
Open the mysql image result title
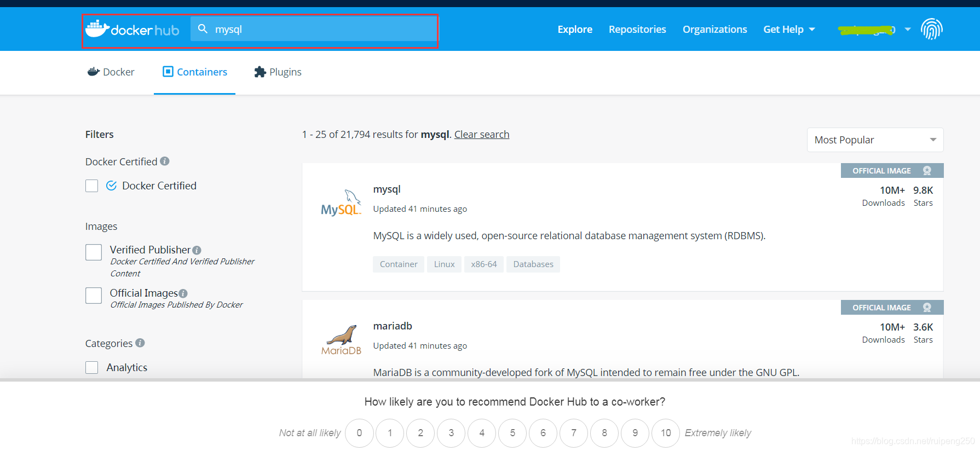(x=387, y=189)
